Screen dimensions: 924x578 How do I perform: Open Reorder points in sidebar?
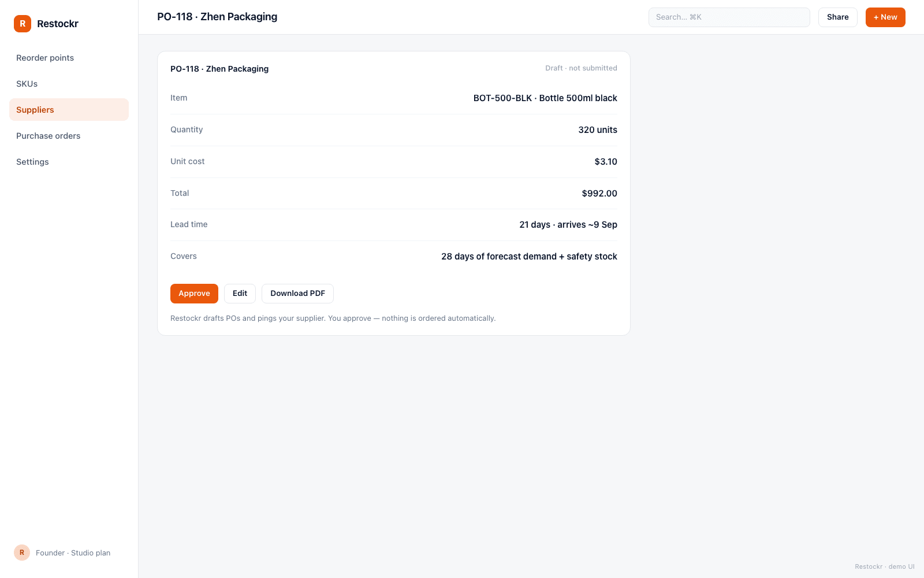(x=69, y=58)
